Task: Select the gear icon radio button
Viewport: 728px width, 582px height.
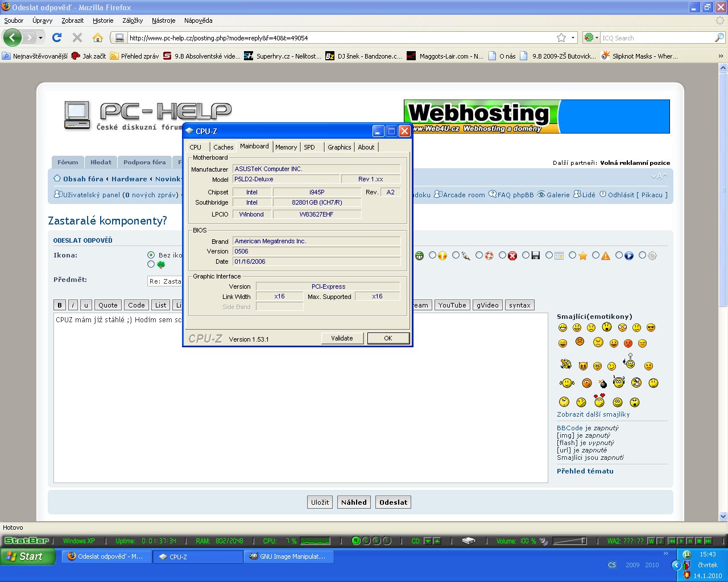Action: (x=642, y=255)
